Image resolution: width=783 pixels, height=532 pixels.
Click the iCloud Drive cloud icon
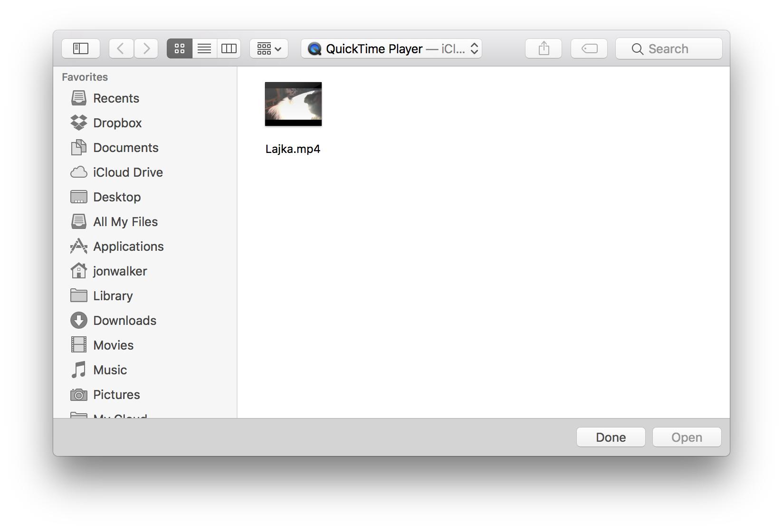79,172
